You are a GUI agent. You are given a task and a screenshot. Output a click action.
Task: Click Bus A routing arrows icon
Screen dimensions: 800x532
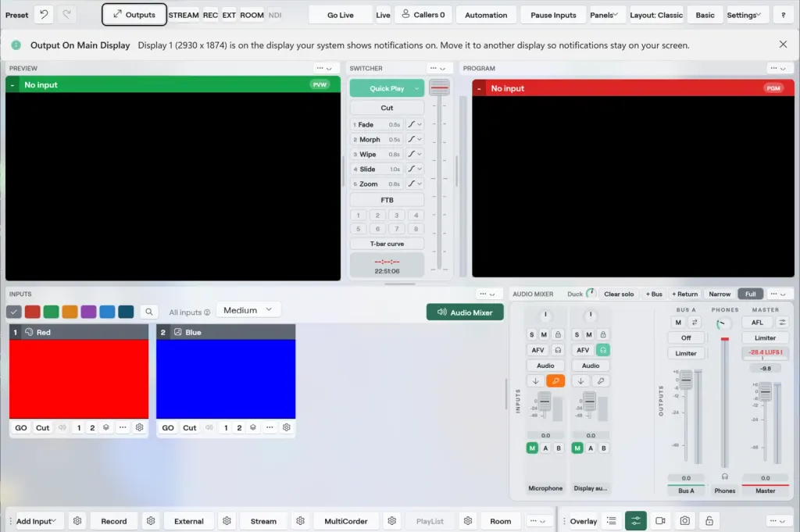coord(695,323)
